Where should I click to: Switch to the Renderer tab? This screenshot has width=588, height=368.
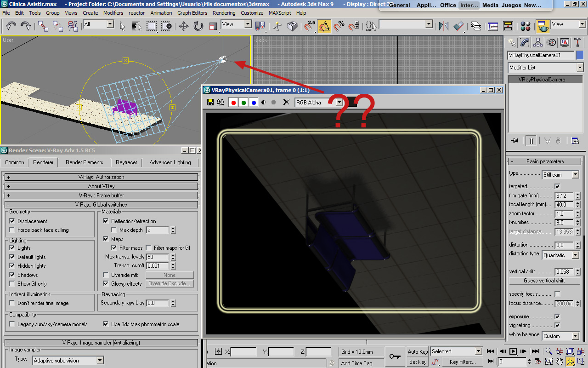click(x=43, y=162)
